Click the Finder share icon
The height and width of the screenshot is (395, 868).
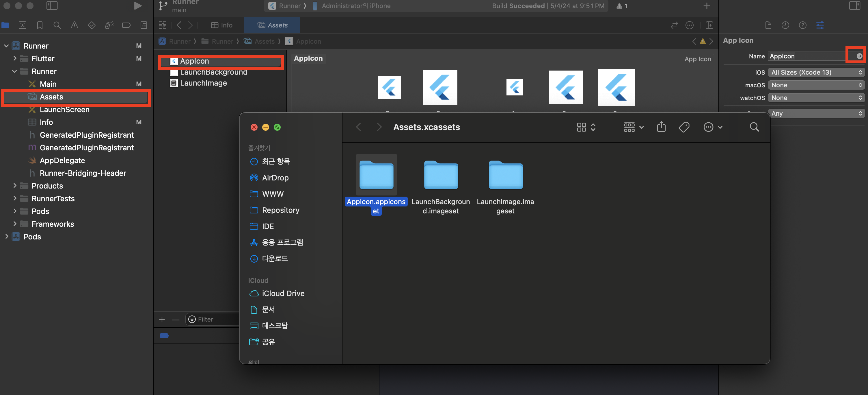661,127
